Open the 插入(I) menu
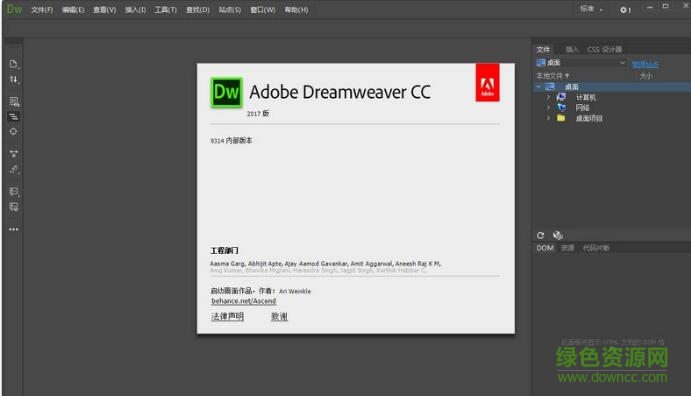This screenshot has width=691, height=396. coord(135,10)
